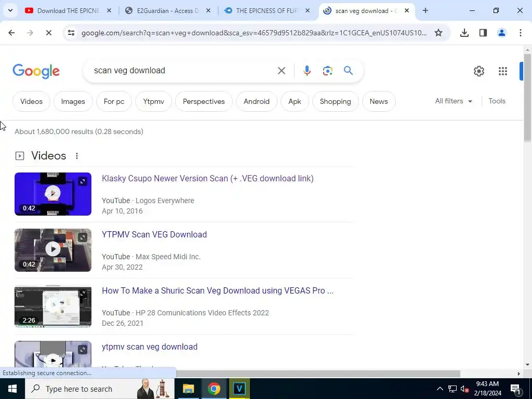Click the address bar URL

[254, 33]
